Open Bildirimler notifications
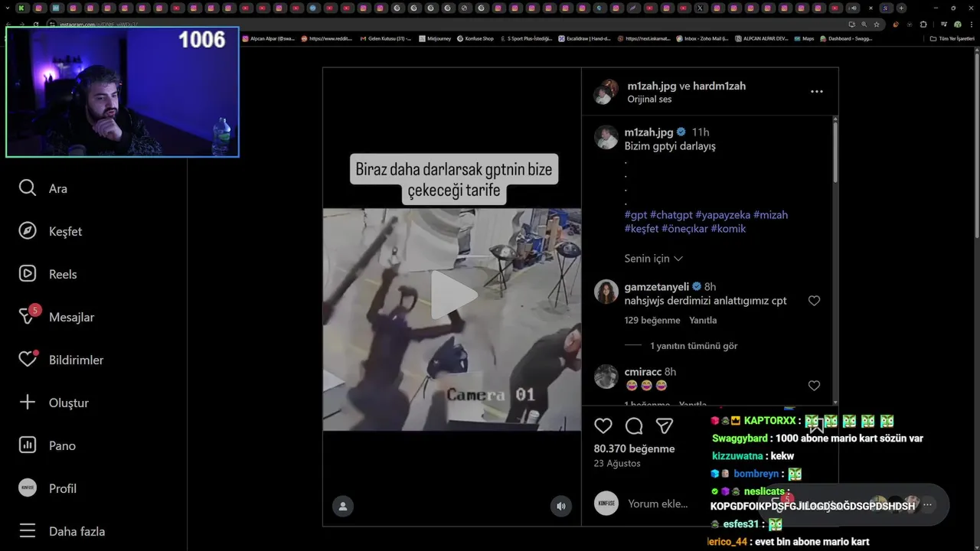The width and height of the screenshot is (980, 551). coord(61,360)
